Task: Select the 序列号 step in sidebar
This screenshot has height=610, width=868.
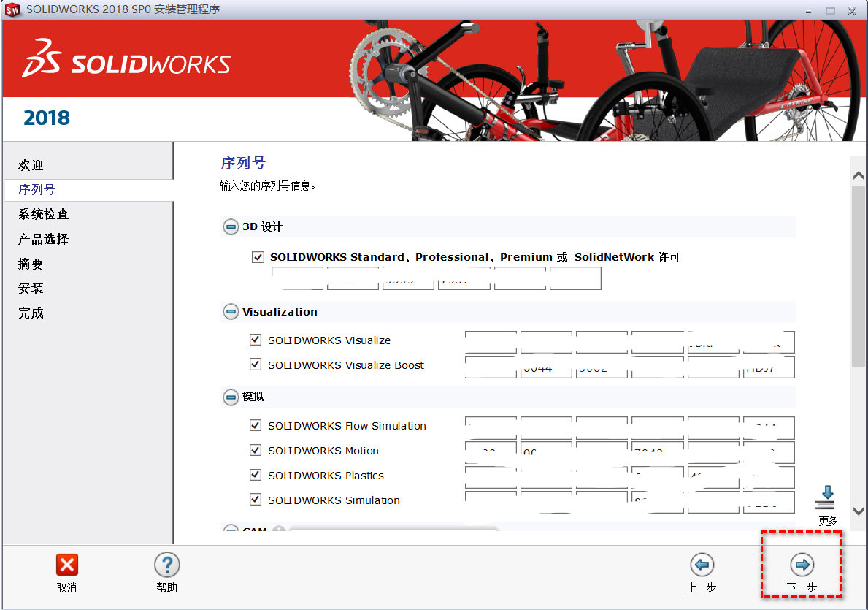Action: [37, 189]
